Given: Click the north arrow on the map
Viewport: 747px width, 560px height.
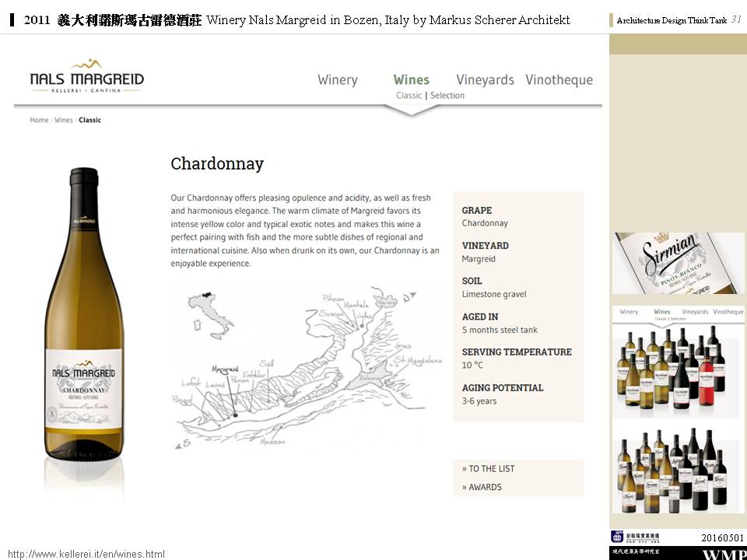Looking at the screenshot, I should [409, 297].
